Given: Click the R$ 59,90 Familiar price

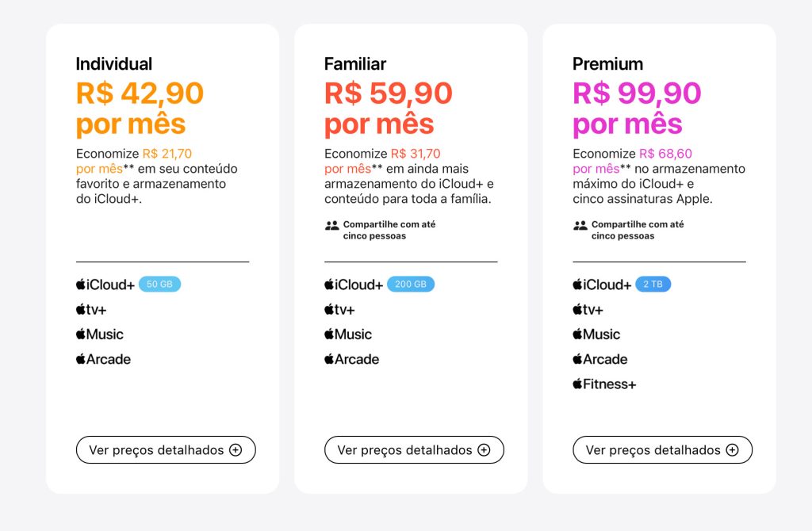Looking at the screenshot, I should point(388,94).
